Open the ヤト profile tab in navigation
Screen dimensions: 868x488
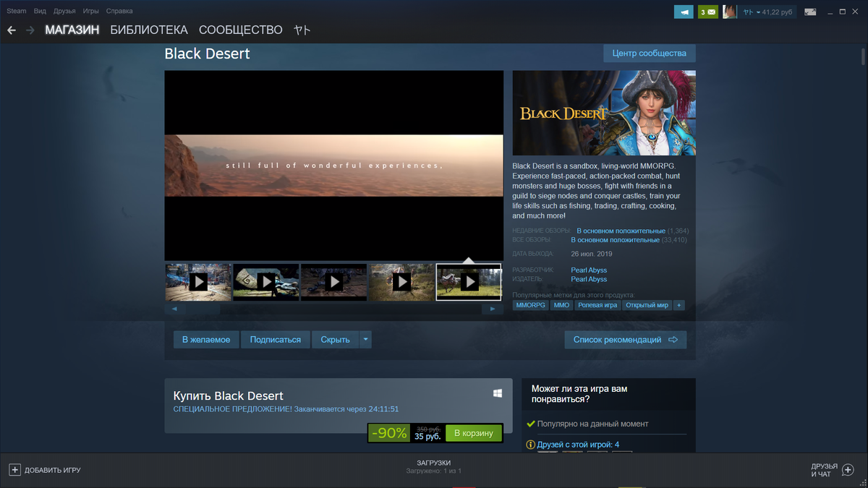302,30
